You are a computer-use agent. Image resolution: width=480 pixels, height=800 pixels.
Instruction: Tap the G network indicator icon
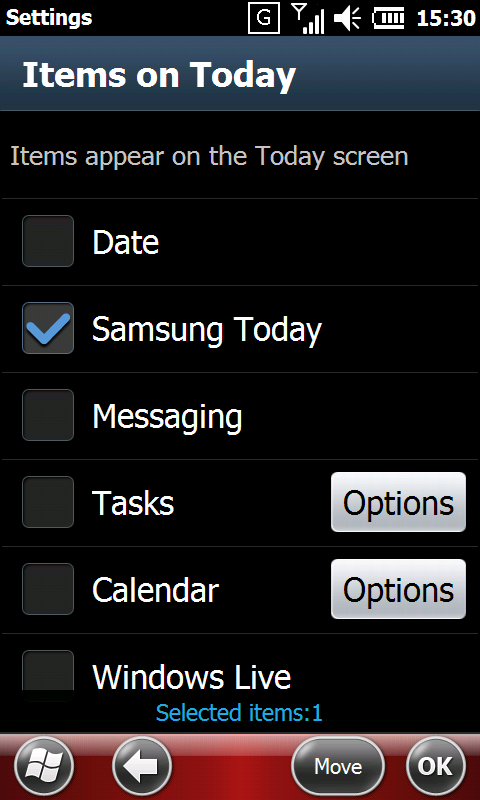point(264,18)
